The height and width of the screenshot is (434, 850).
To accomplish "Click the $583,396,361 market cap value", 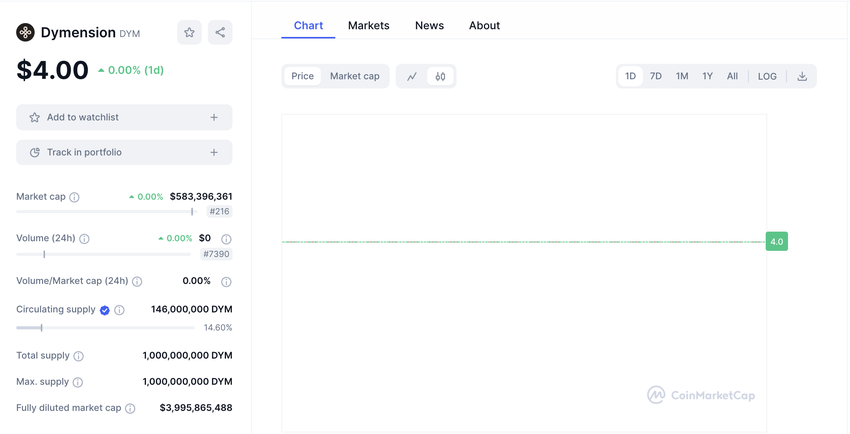I will coord(201,197).
